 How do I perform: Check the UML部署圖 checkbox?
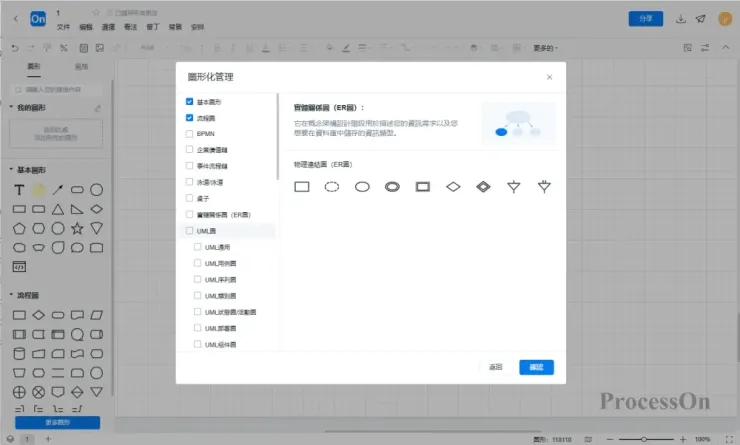pyautogui.click(x=198, y=328)
